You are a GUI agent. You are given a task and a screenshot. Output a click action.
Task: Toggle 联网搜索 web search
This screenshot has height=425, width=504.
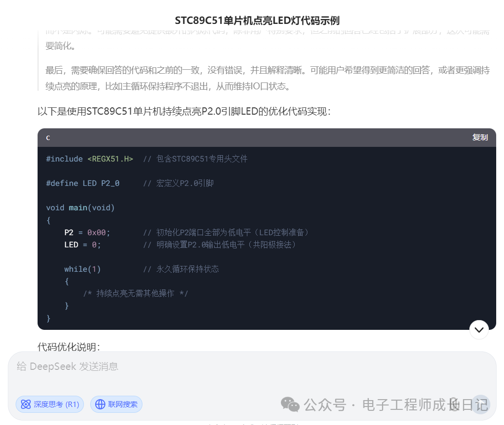click(x=116, y=404)
